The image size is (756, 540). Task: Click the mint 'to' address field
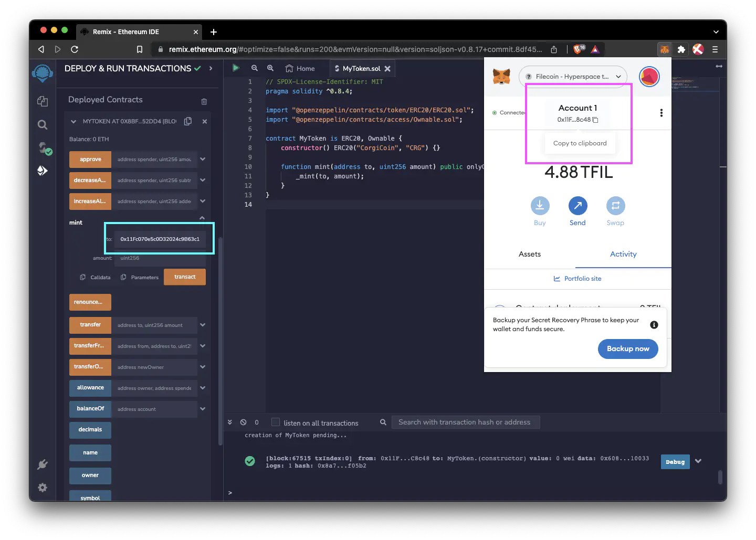[160, 239]
